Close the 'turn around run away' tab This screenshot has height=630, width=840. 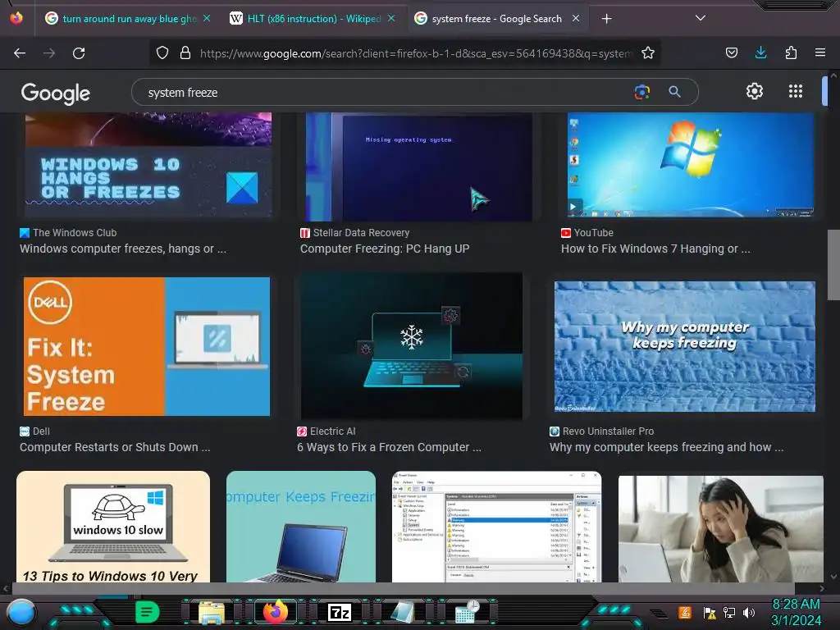pos(207,18)
